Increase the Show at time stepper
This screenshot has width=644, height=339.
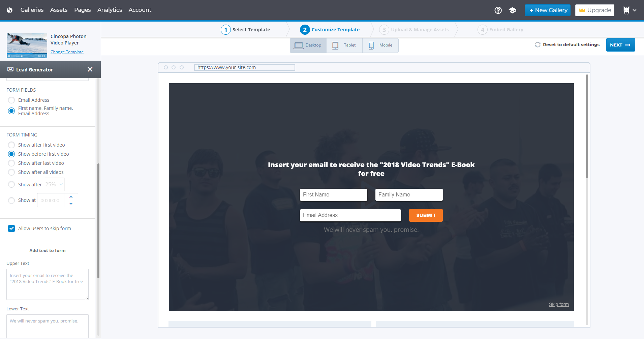(x=71, y=197)
